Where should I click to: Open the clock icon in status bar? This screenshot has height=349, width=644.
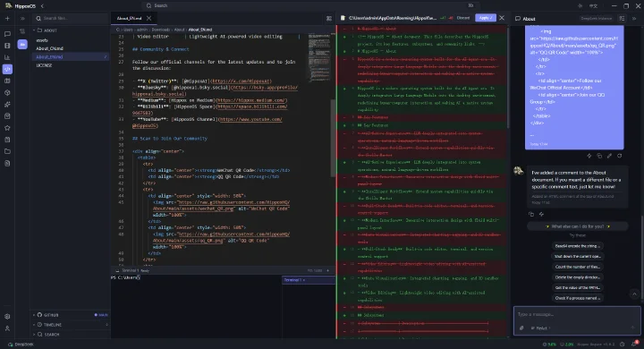click(622, 344)
